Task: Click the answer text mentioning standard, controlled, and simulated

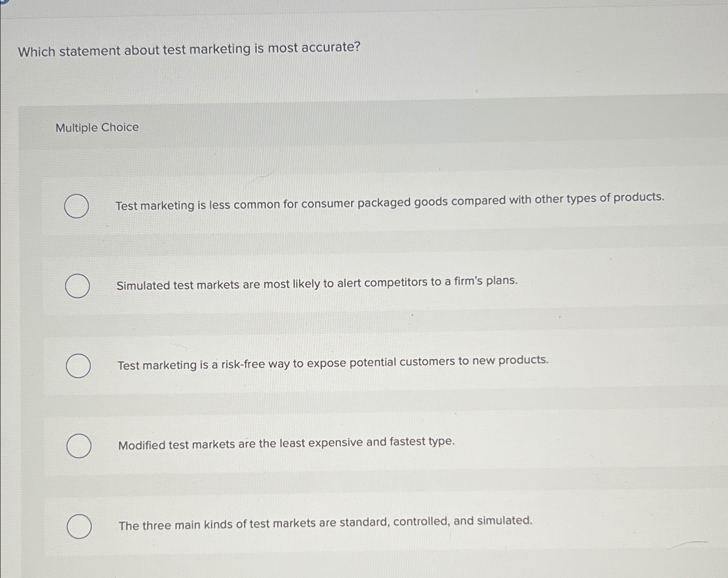Action: click(x=325, y=522)
